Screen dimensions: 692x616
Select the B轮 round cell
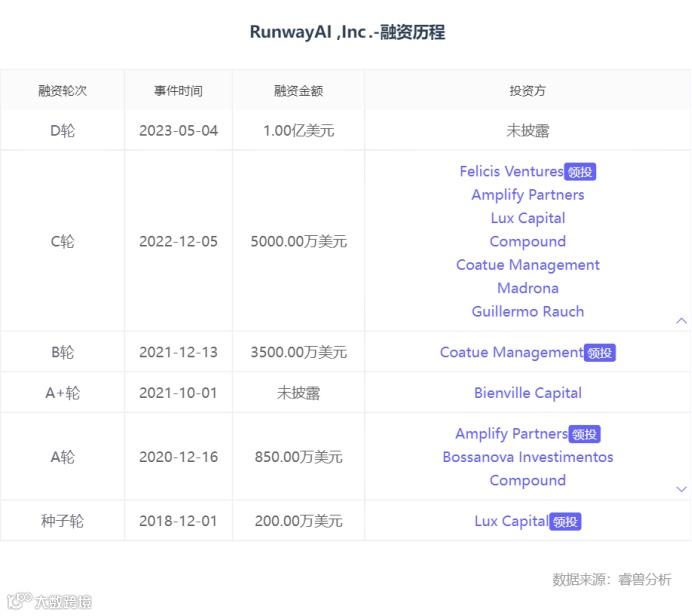pos(62,352)
